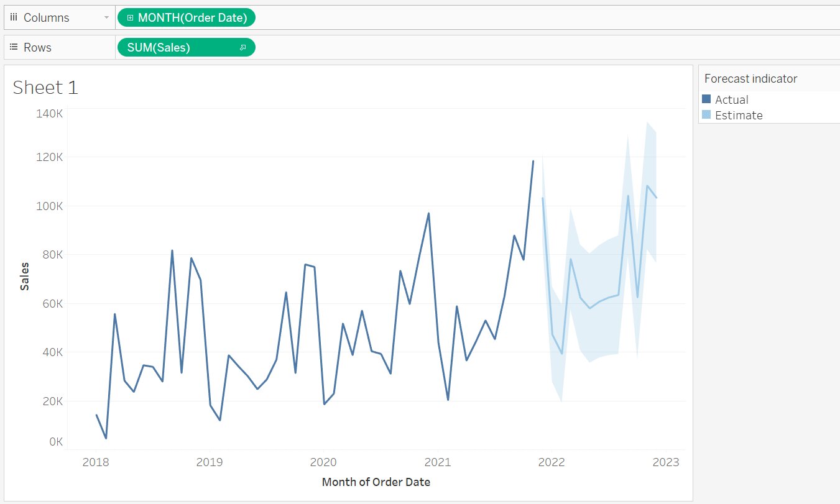Click the Rows shelf icon
Screen dimensions: 840x504
[14, 47]
